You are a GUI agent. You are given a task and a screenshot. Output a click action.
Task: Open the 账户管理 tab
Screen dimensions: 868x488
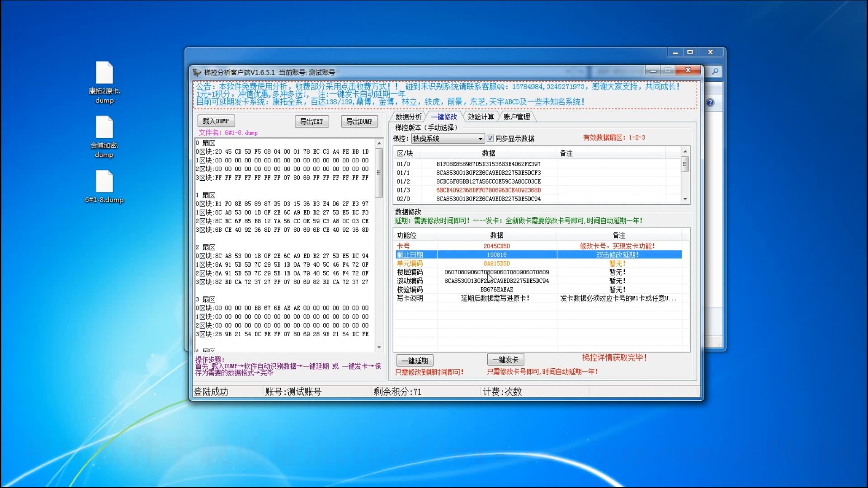[516, 117]
